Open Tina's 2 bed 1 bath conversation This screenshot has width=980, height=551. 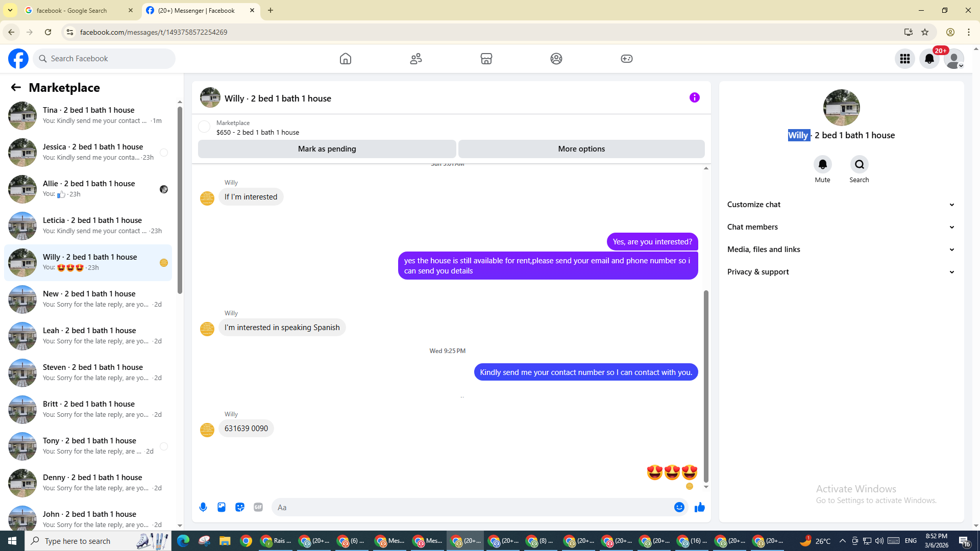pos(89,115)
